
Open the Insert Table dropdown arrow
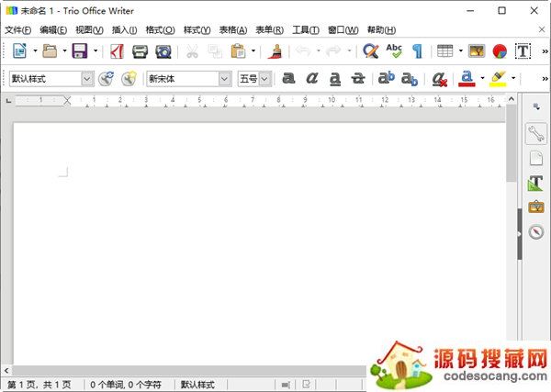(x=461, y=50)
